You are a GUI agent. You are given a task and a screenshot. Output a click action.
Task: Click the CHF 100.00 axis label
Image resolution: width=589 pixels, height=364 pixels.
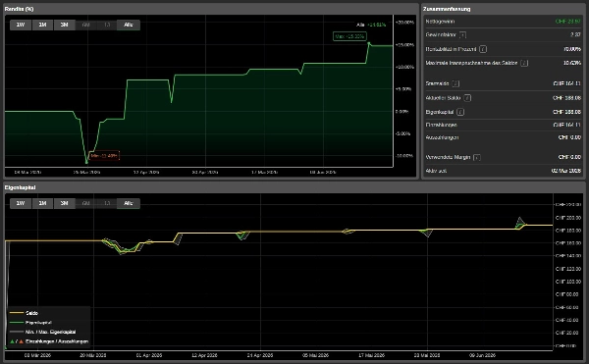click(x=568, y=282)
